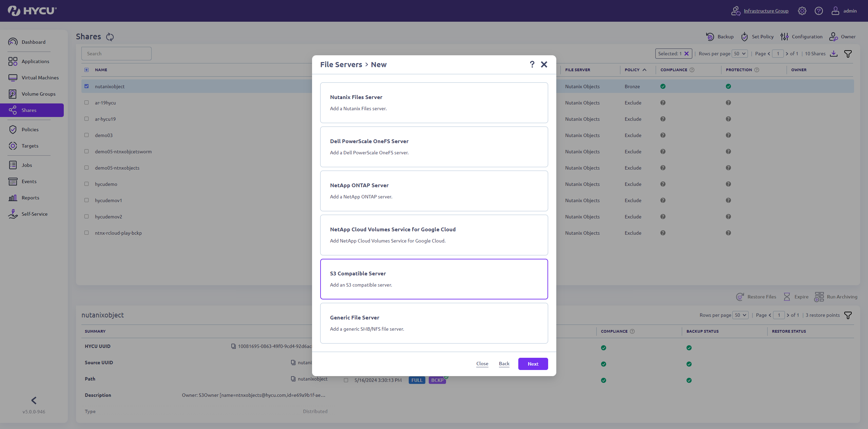Uncheck the nutanixobject share checkbox
This screenshot has width=868, height=429.
click(x=86, y=86)
